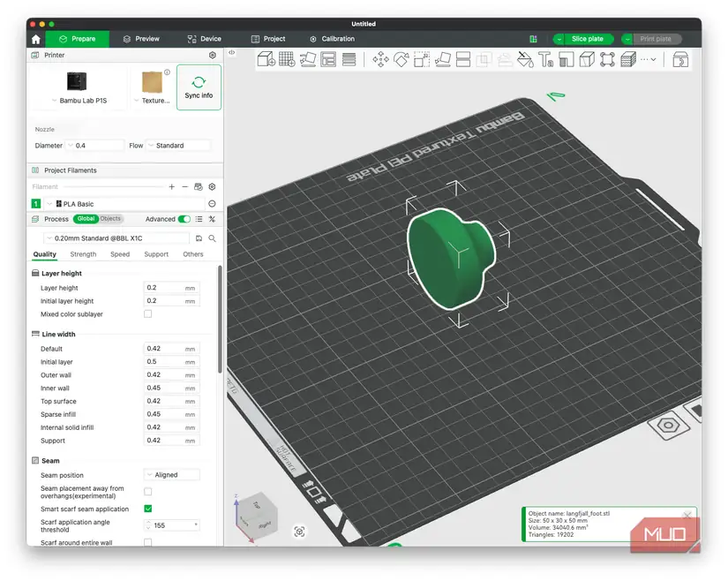Screen dimensions: 728x581
Task: Open the Speed settings tab
Action: click(120, 254)
